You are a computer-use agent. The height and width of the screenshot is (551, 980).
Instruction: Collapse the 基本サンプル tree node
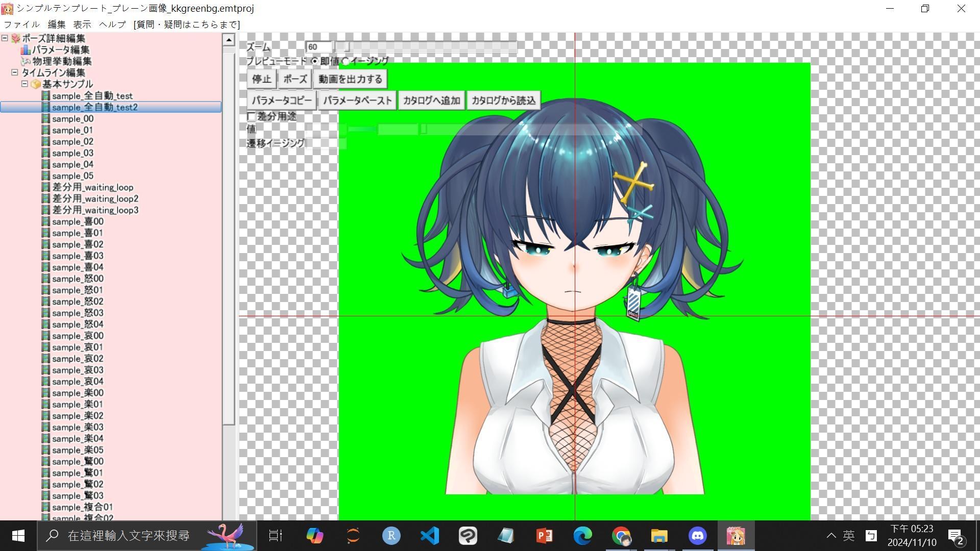[x=24, y=84]
